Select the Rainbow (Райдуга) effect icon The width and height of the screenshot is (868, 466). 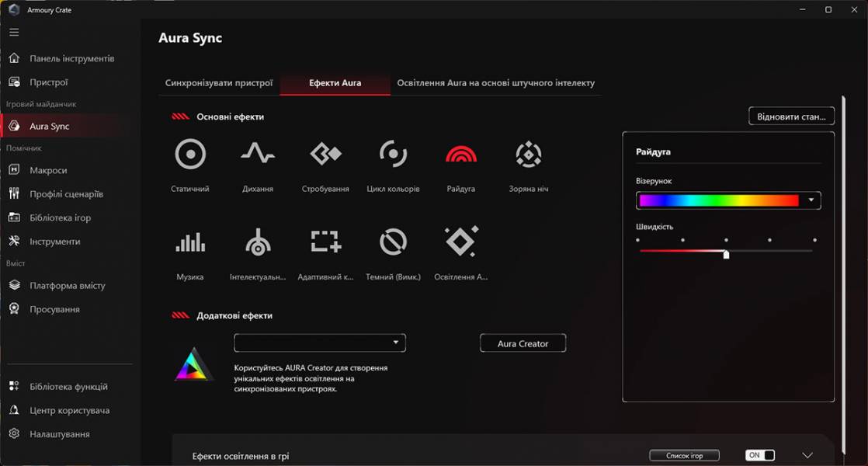click(x=461, y=154)
